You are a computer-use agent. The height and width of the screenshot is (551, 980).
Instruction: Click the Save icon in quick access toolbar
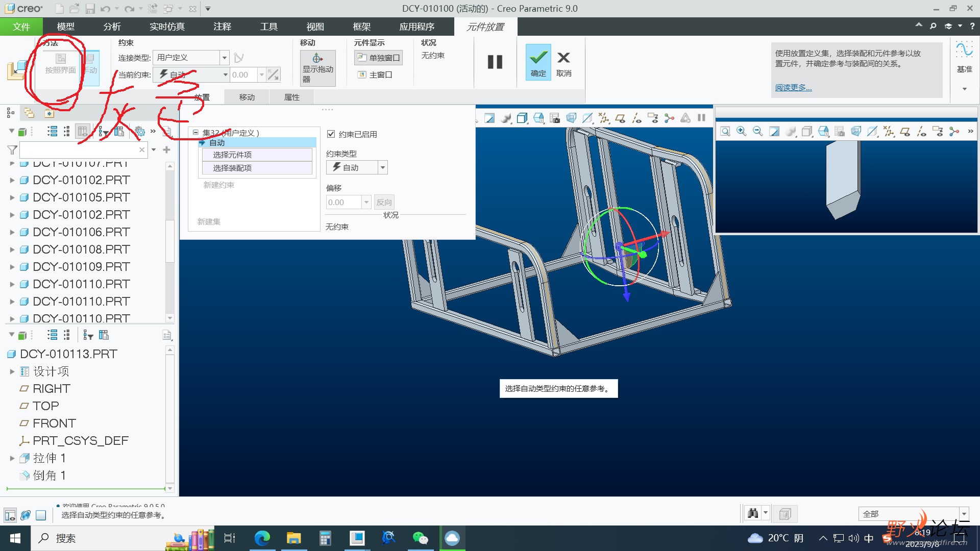[x=90, y=9]
